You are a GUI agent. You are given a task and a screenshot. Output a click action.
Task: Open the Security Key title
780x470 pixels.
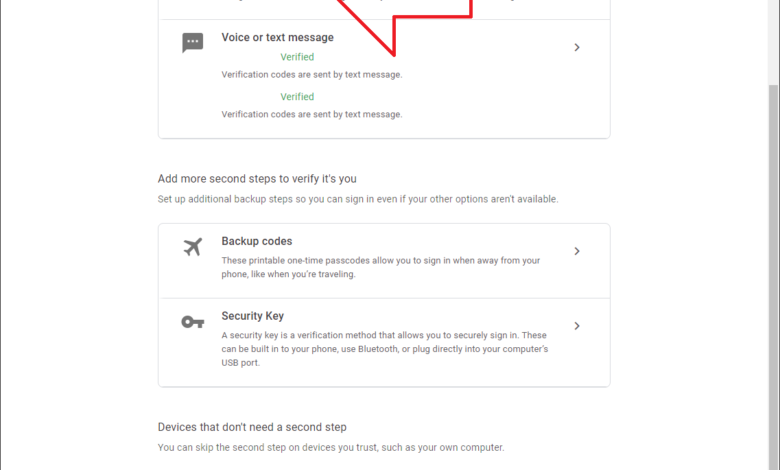pyautogui.click(x=252, y=316)
